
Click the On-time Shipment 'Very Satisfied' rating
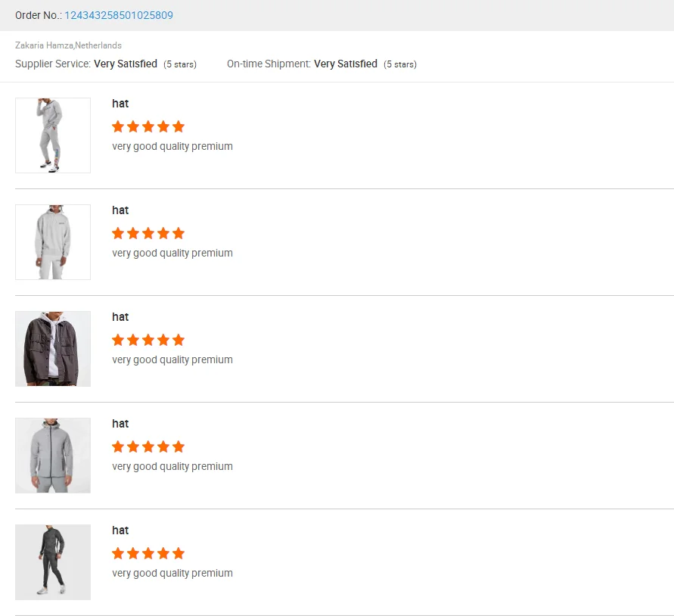pyautogui.click(x=346, y=64)
